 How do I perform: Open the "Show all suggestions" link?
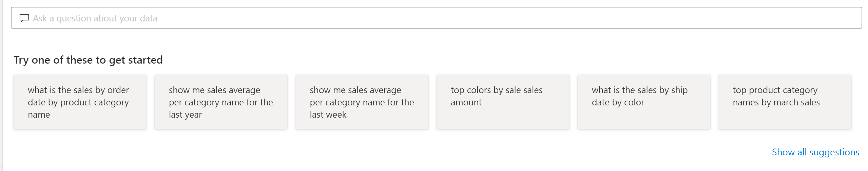[x=815, y=152]
